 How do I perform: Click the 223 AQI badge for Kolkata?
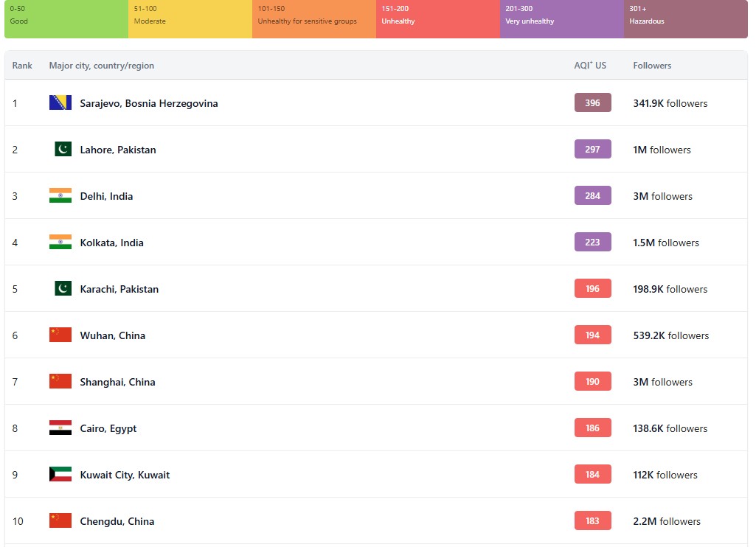(x=592, y=243)
